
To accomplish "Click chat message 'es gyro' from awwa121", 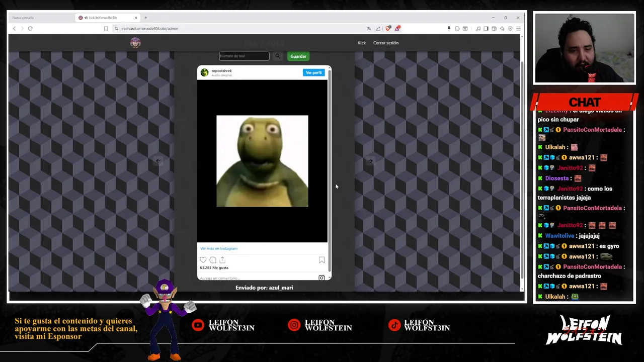I will click(x=609, y=246).
